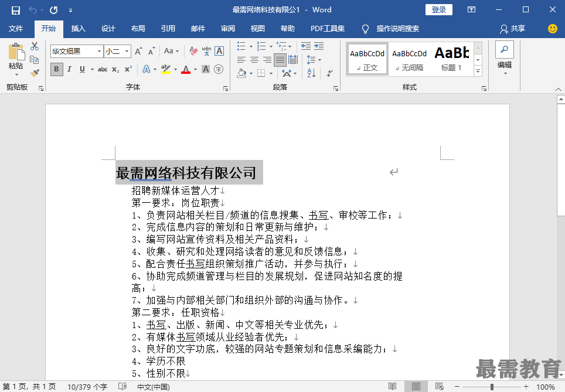Center the paragraph text

[254, 59]
